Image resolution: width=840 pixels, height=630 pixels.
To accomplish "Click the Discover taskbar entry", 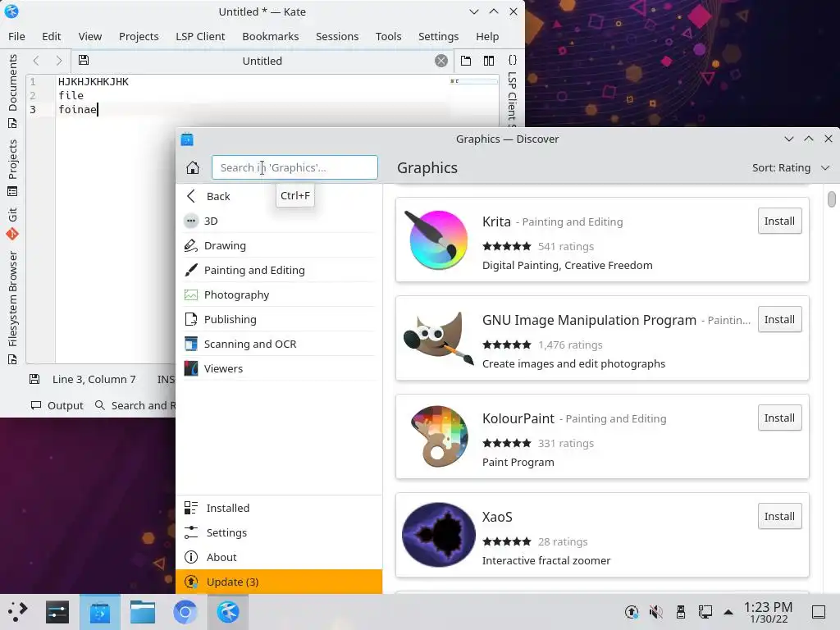I will pyautogui.click(x=99, y=612).
